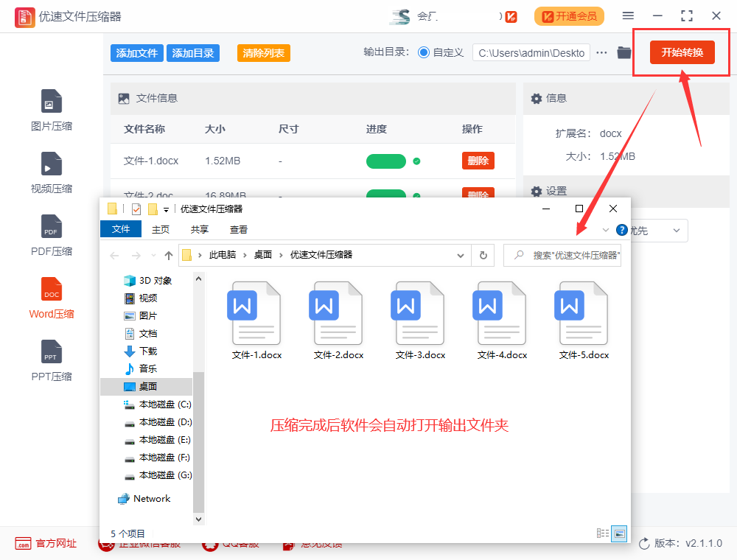Viewport: 737px width, 560px height.
Task: Open recent locations dropdown in Explorer
Action: (x=153, y=256)
